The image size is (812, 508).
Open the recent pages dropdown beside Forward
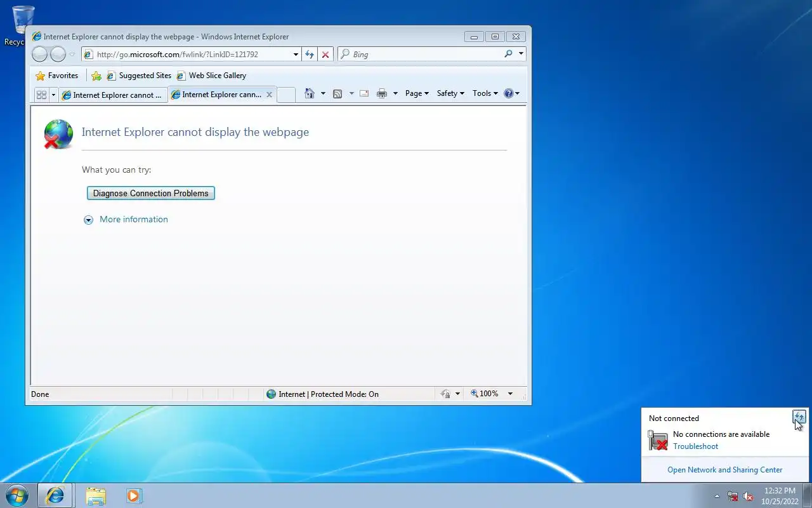(x=72, y=55)
